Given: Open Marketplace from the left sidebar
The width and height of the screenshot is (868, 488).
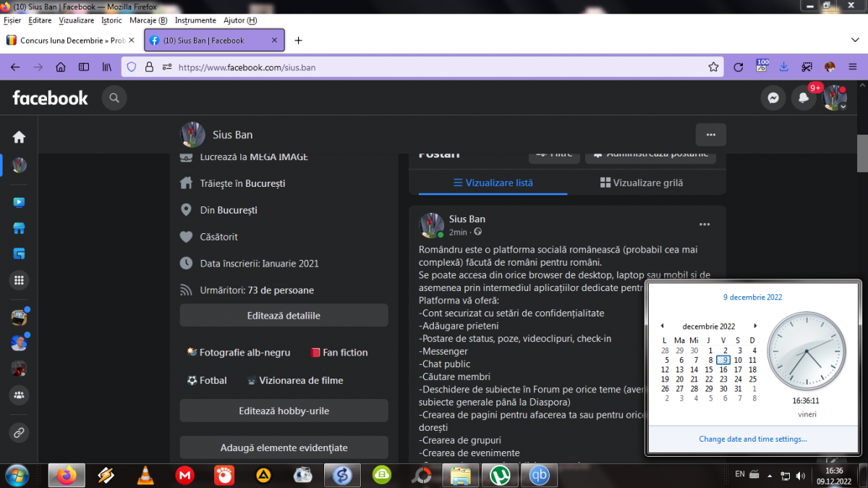Looking at the screenshot, I should (x=19, y=229).
